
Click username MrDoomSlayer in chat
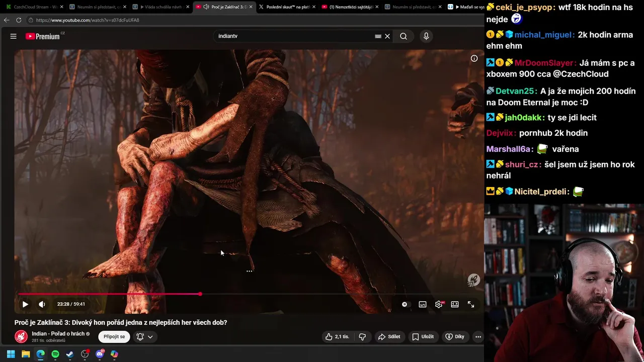coord(545,63)
